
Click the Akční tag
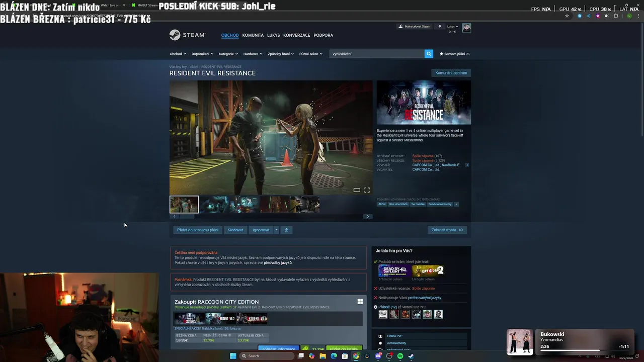pyautogui.click(x=382, y=204)
